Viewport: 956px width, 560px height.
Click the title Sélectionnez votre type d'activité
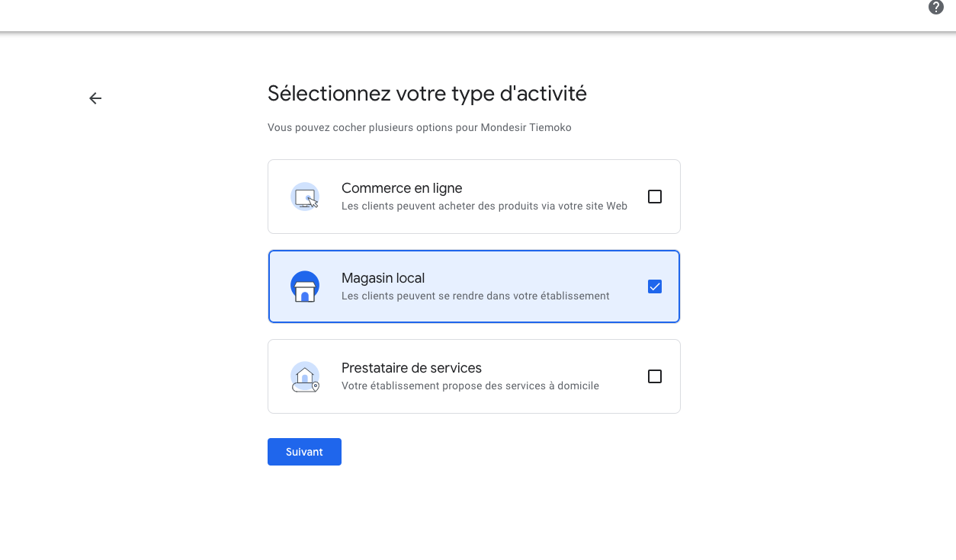(427, 93)
